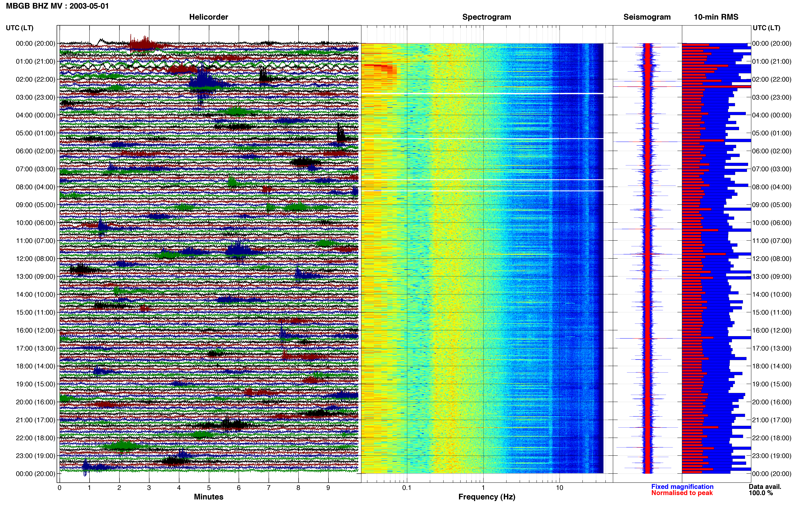
Task: Click the left '00:00 (20:00)' top time label
Action: [x=36, y=43]
